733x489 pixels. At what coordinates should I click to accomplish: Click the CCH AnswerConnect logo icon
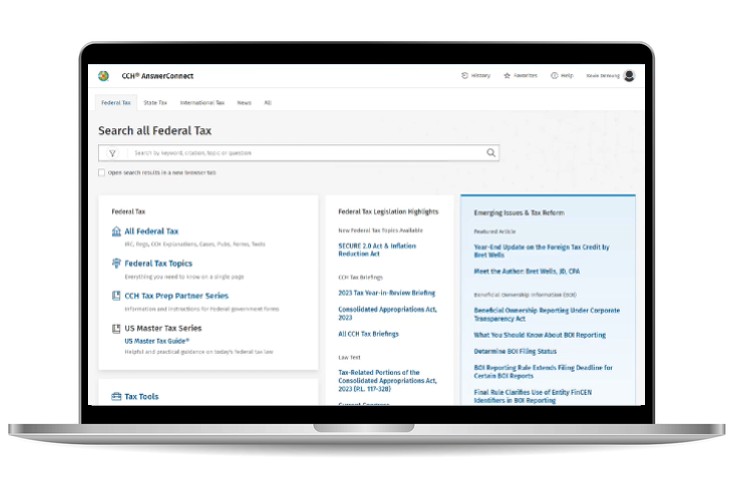[x=104, y=76]
